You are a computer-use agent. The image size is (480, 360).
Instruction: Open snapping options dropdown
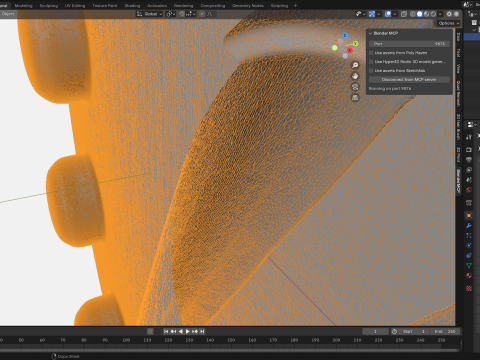(x=191, y=14)
